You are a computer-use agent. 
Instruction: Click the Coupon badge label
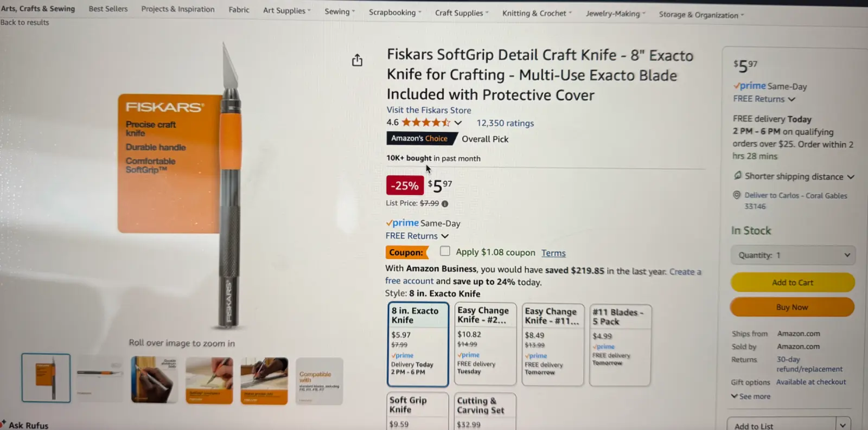coord(406,253)
